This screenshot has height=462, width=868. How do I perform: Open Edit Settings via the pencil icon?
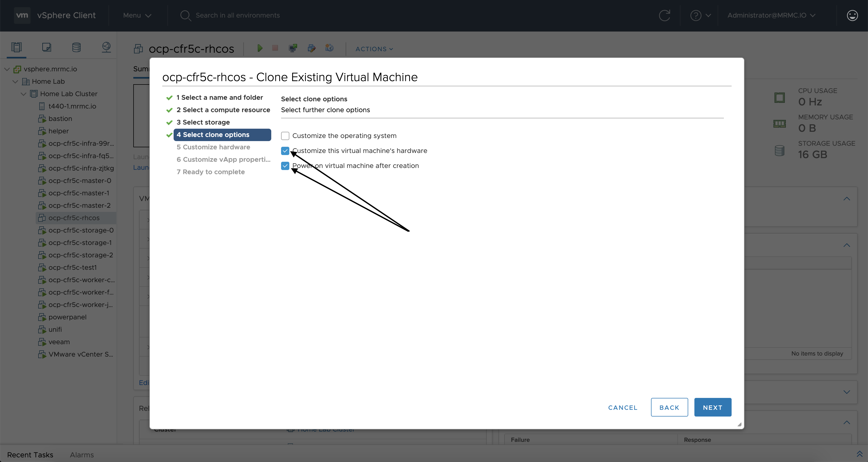[312, 48]
